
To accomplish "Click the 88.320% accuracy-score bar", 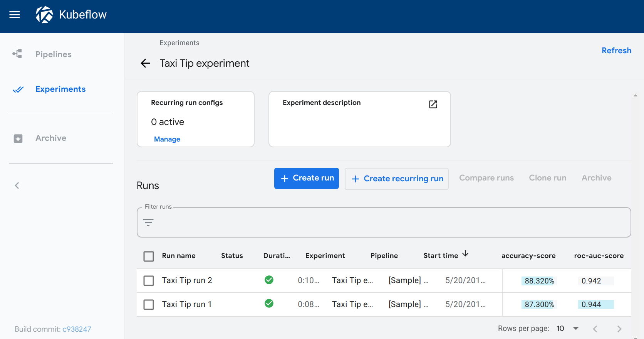I will pyautogui.click(x=539, y=281).
